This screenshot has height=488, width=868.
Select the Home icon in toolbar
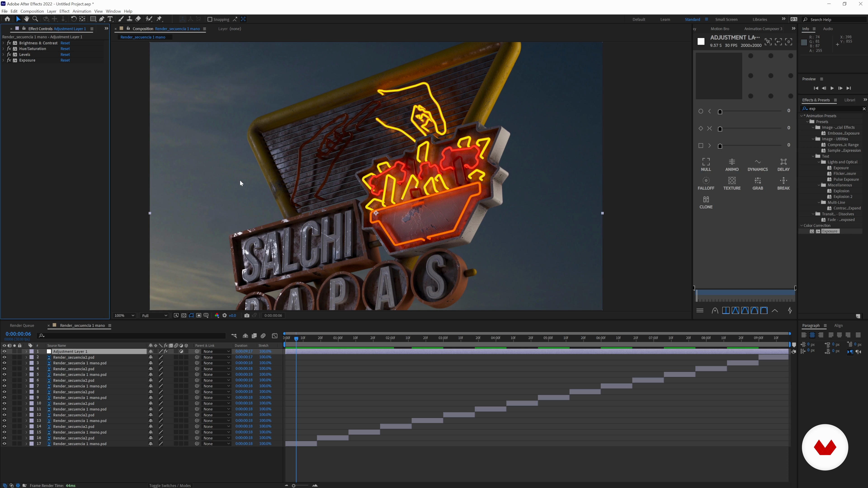pos(7,19)
